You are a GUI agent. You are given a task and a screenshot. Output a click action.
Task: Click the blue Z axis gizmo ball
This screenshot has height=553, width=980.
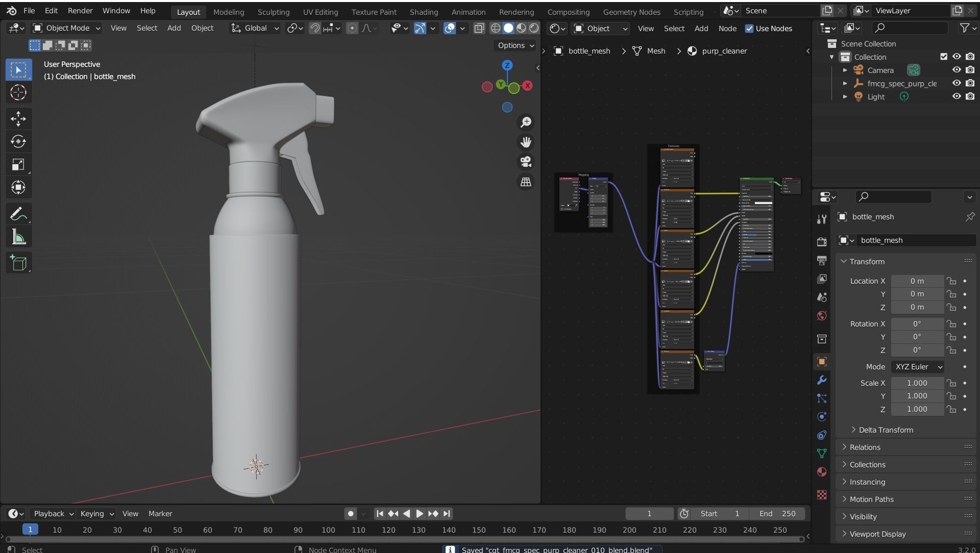point(507,65)
